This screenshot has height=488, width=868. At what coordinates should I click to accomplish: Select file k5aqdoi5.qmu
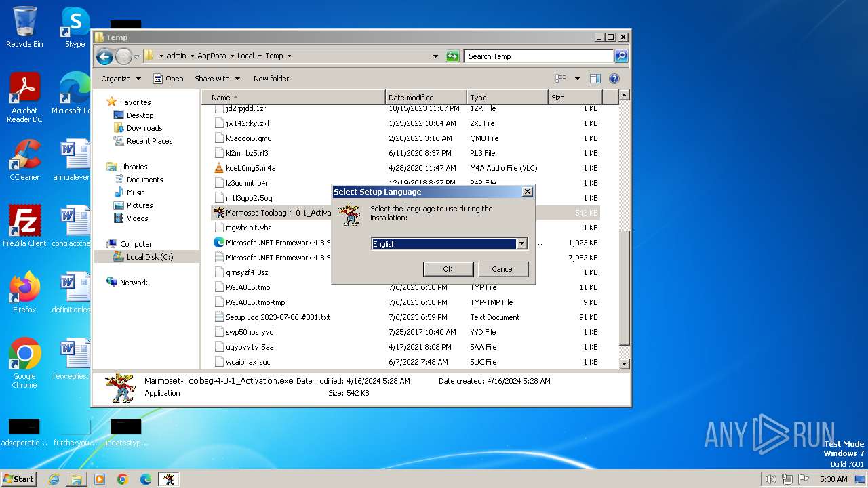point(248,138)
